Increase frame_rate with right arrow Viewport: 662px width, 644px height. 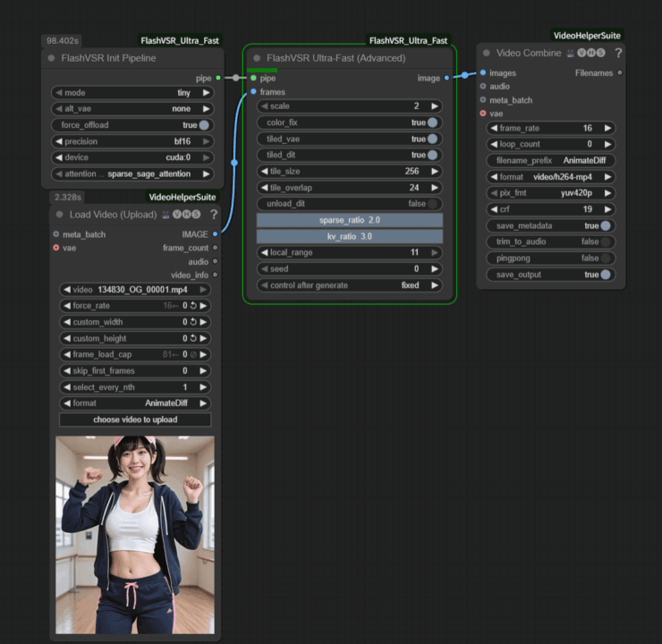[x=607, y=128]
